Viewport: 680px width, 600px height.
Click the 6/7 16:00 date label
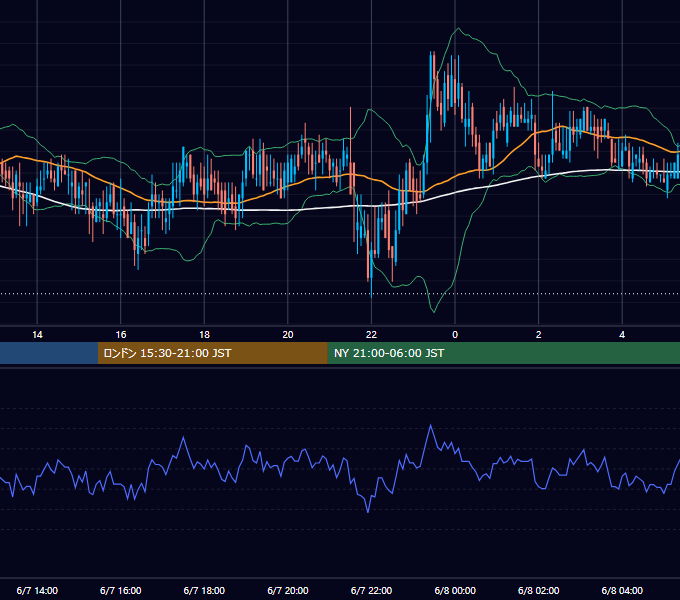pos(121,590)
